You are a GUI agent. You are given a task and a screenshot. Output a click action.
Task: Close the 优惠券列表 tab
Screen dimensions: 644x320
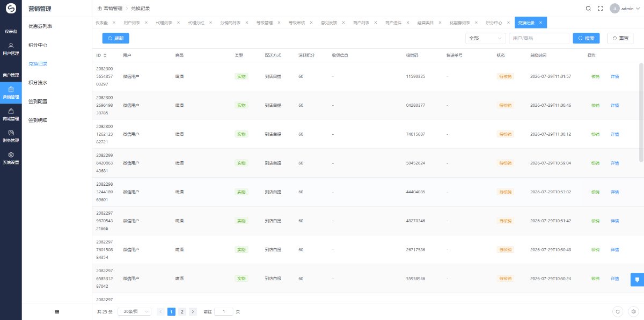pyautogui.click(x=477, y=23)
